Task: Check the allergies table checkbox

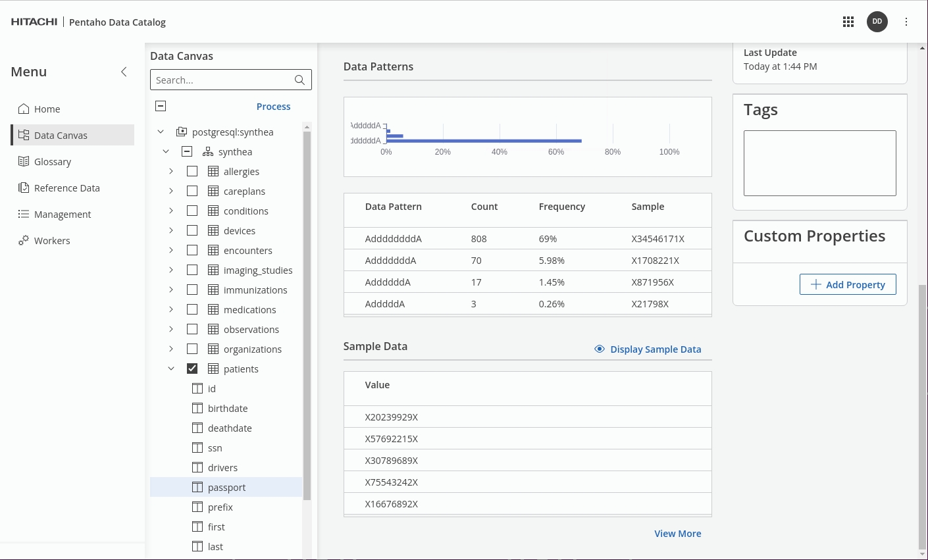Action: [192, 172]
